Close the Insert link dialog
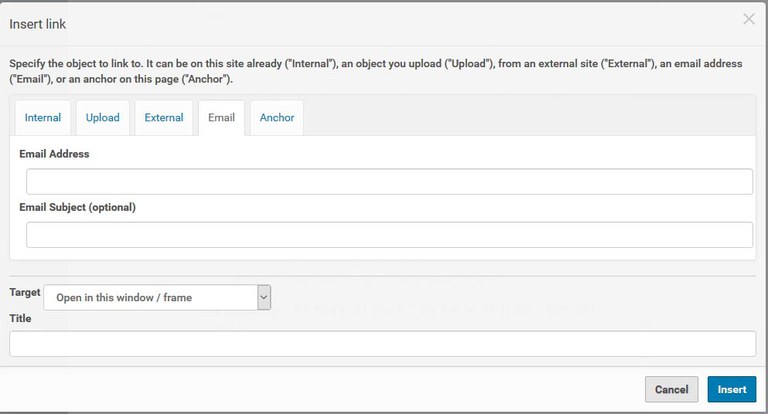Image resolution: width=768 pixels, height=414 pixels. pos(748,19)
